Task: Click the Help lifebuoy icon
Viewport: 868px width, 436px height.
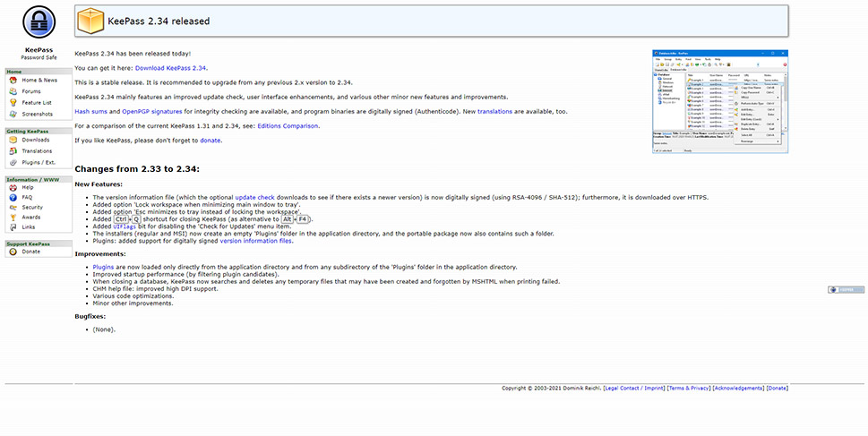Action: point(13,188)
